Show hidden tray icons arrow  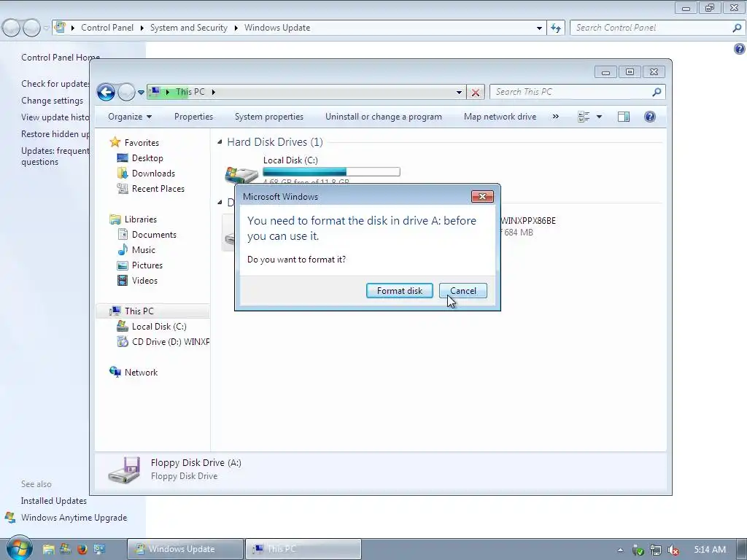pos(620,550)
